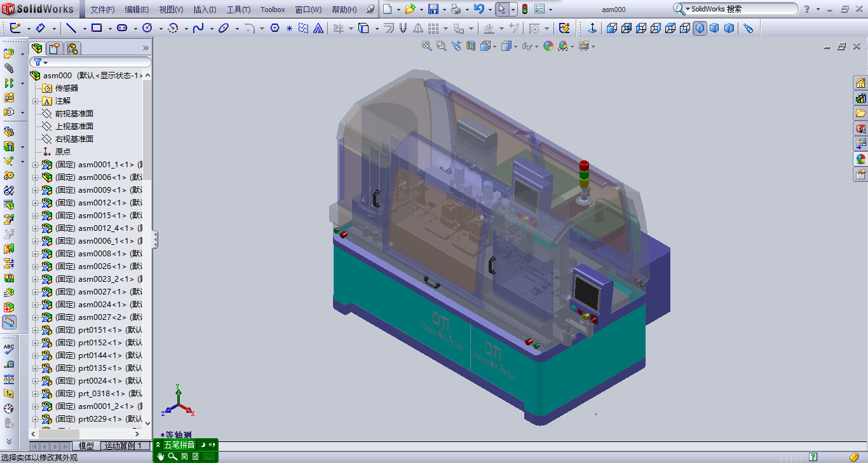Select the 前视基准面 plane in tree
This screenshot has height=463, width=868.
click(74, 114)
